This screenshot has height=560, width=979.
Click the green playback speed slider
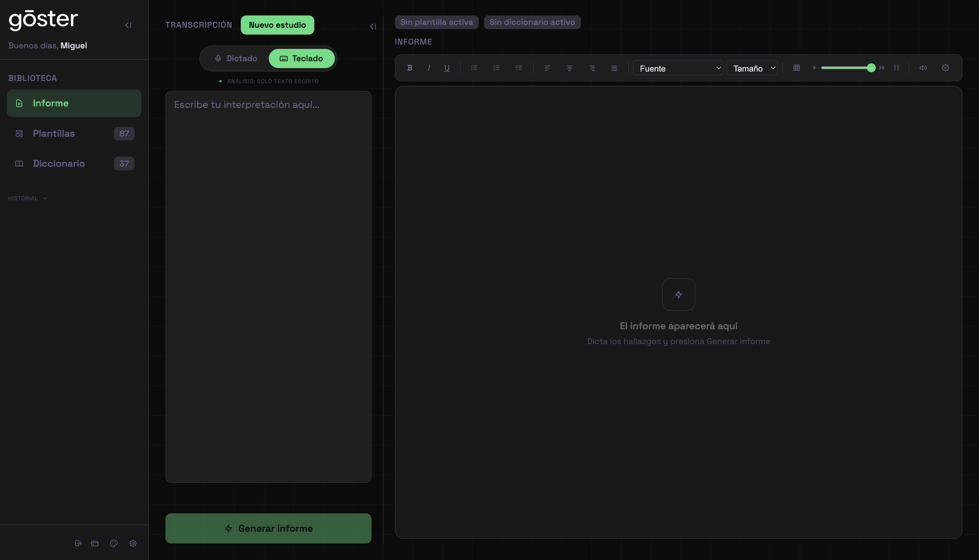tap(848, 68)
